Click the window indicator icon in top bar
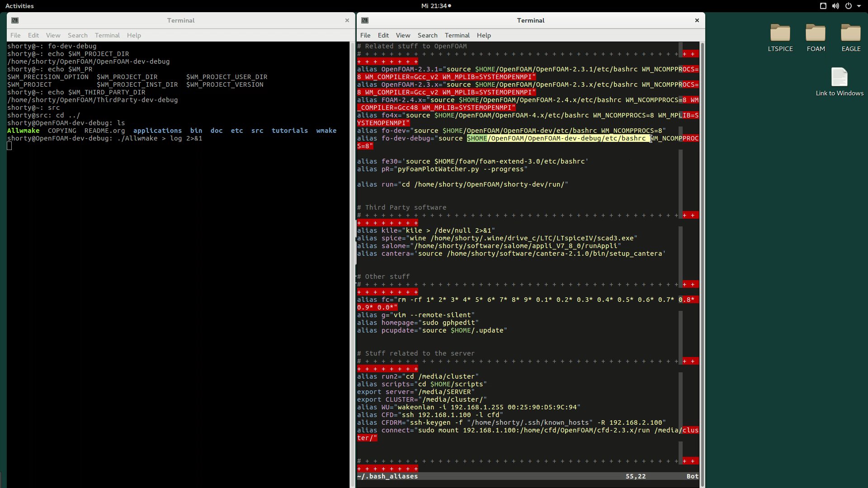 coord(823,6)
